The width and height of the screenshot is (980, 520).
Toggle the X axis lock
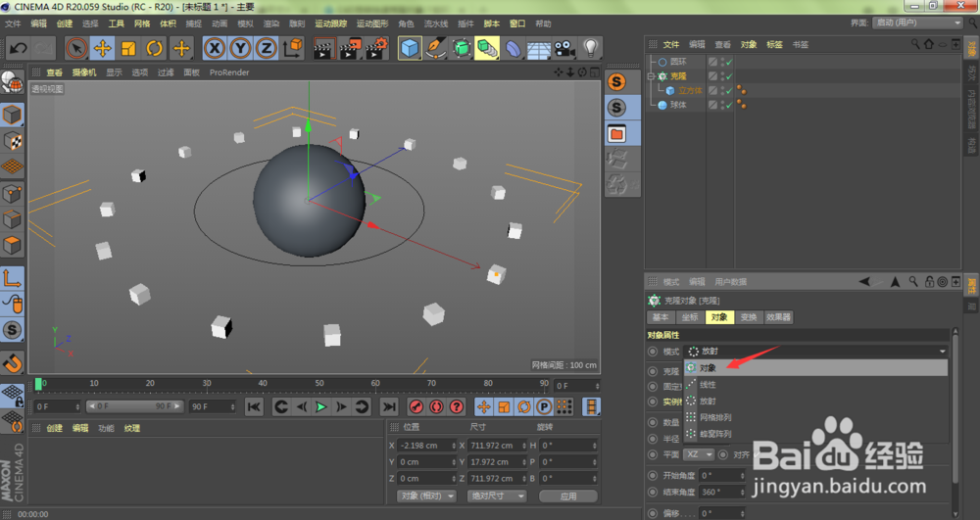[x=214, y=48]
